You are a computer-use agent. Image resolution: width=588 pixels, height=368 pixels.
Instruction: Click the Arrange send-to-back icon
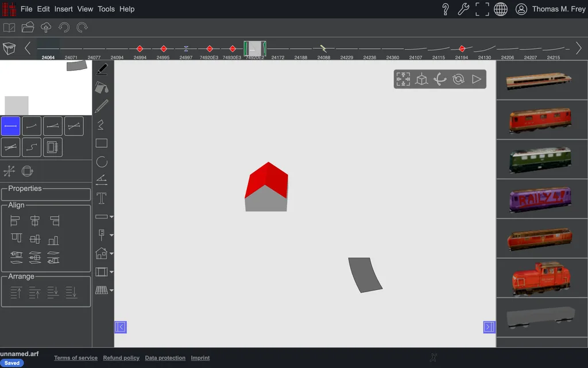click(x=71, y=292)
